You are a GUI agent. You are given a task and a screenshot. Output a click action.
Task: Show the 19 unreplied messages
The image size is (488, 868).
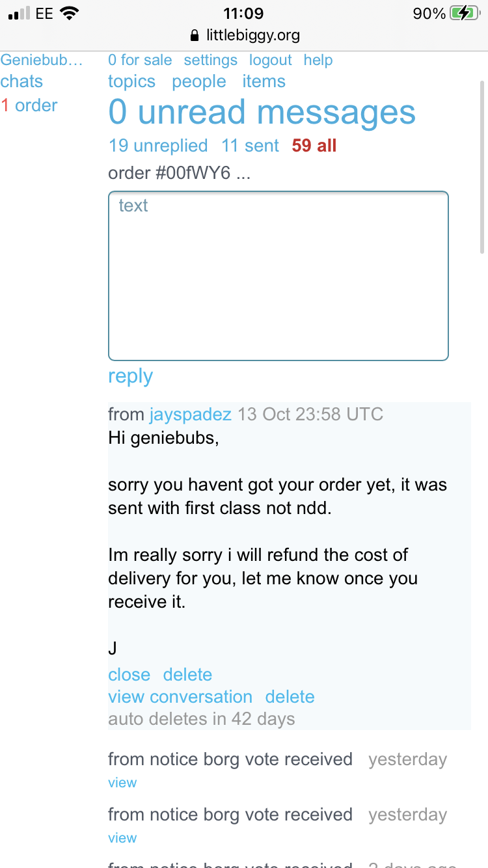click(158, 146)
